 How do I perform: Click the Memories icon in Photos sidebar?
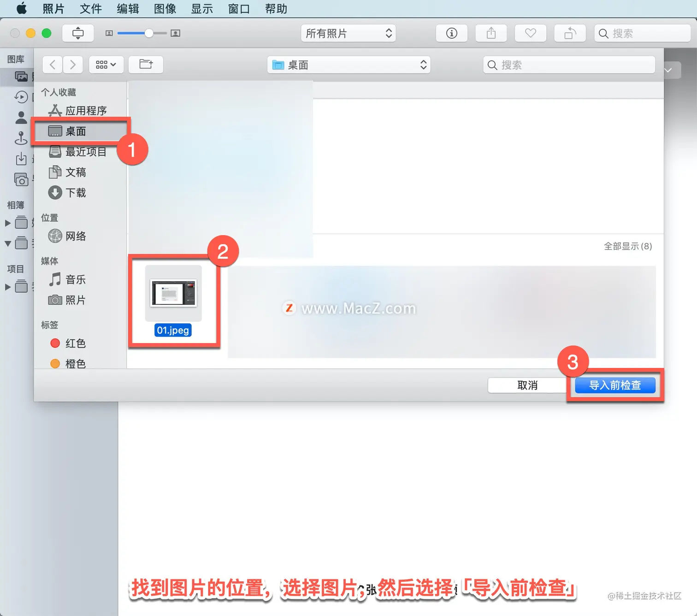pos(21,97)
